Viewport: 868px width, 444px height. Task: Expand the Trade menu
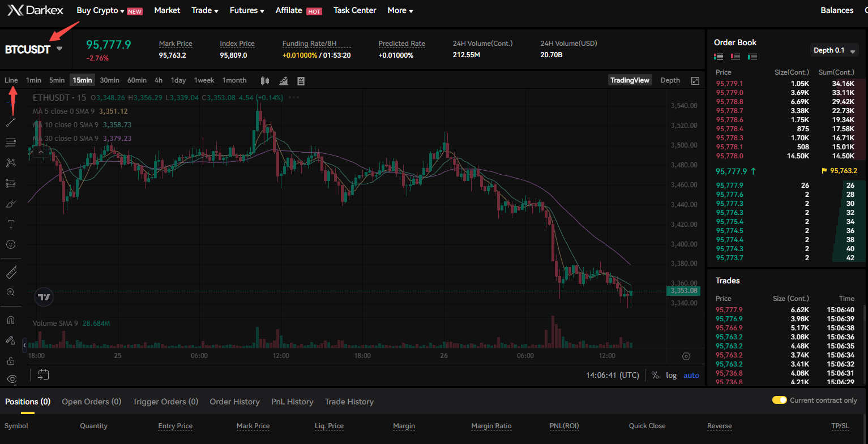[205, 10]
